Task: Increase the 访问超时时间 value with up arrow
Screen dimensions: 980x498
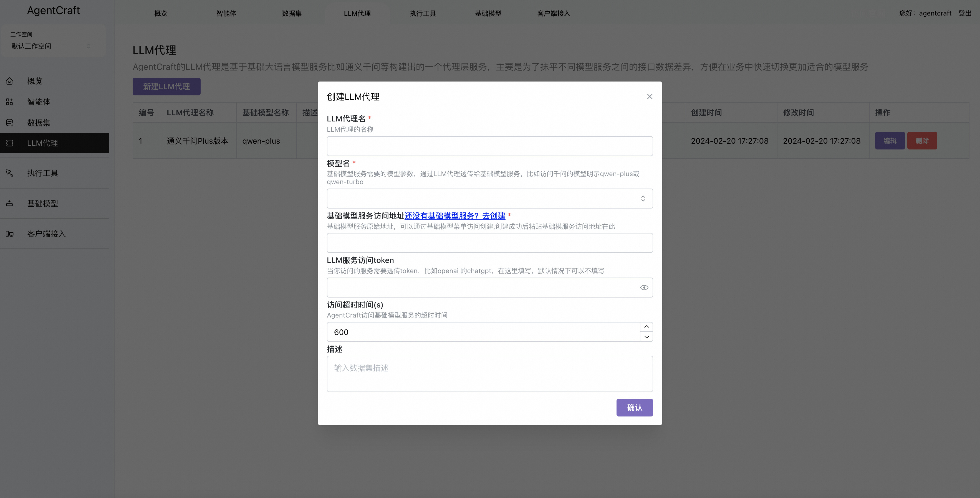Action: pos(646,327)
